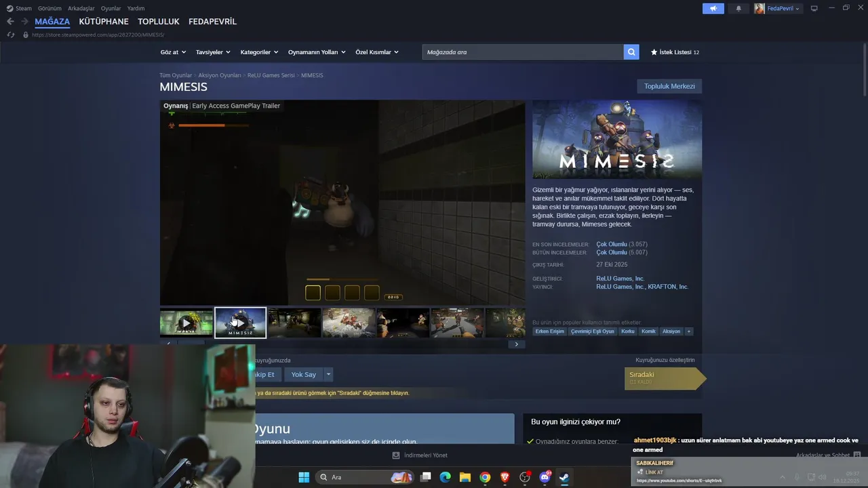The width and height of the screenshot is (868, 488).
Task: Open the Aksiyon Oyunları breadcrumb link
Action: click(220, 75)
